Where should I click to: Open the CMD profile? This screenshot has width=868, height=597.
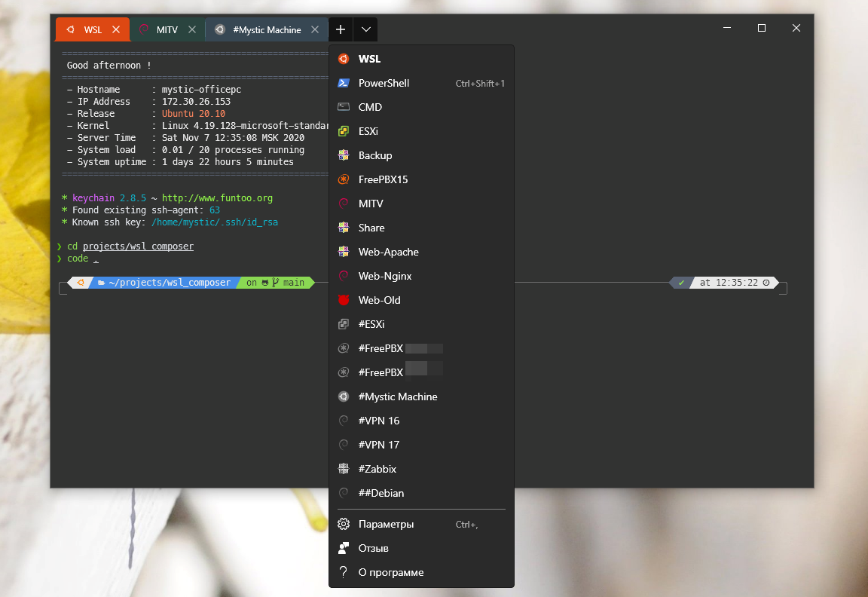(421, 107)
